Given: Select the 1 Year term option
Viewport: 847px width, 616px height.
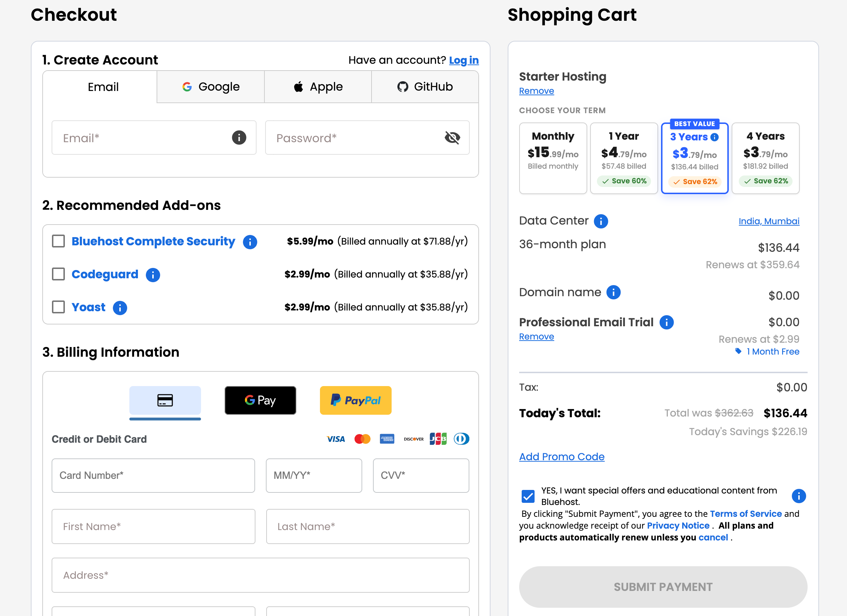Looking at the screenshot, I should coord(624,158).
